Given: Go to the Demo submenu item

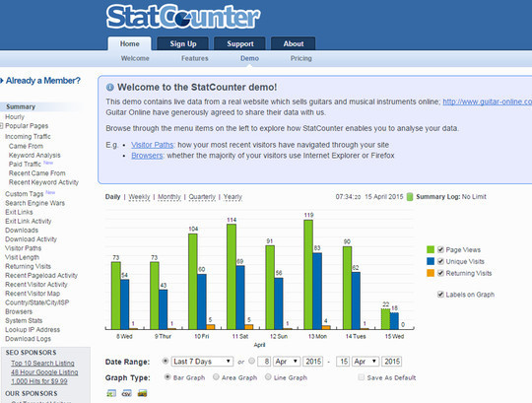Looking at the screenshot, I should click(249, 58).
